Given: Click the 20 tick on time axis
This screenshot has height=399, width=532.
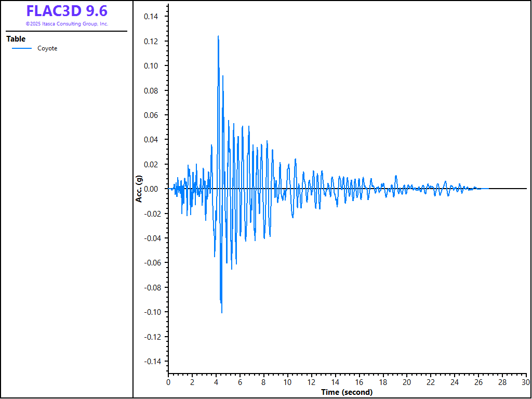Looking at the screenshot, I should tap(407, 382).
